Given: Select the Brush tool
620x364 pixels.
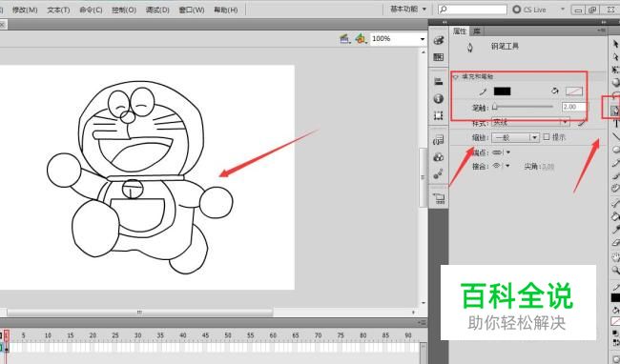Looking at the screenshot, I should point(615,175).
